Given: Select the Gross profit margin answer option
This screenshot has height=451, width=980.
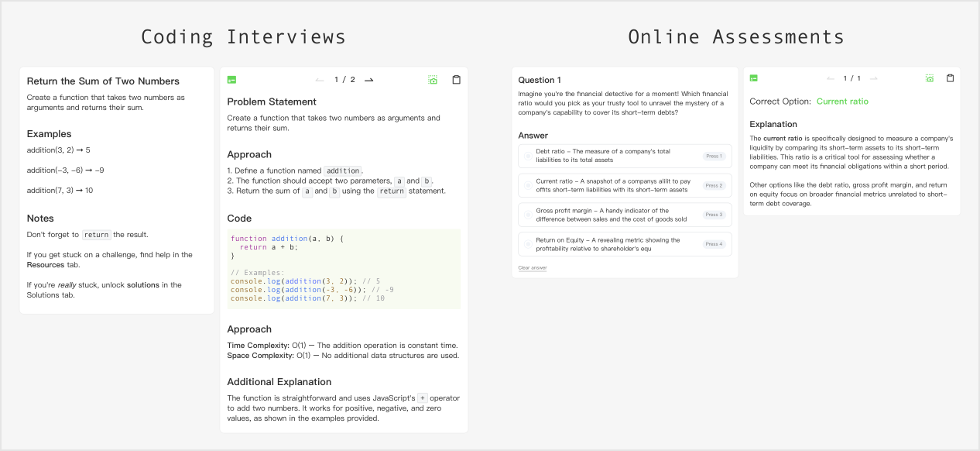Looking at the screenshot, I should coord(624,215).
